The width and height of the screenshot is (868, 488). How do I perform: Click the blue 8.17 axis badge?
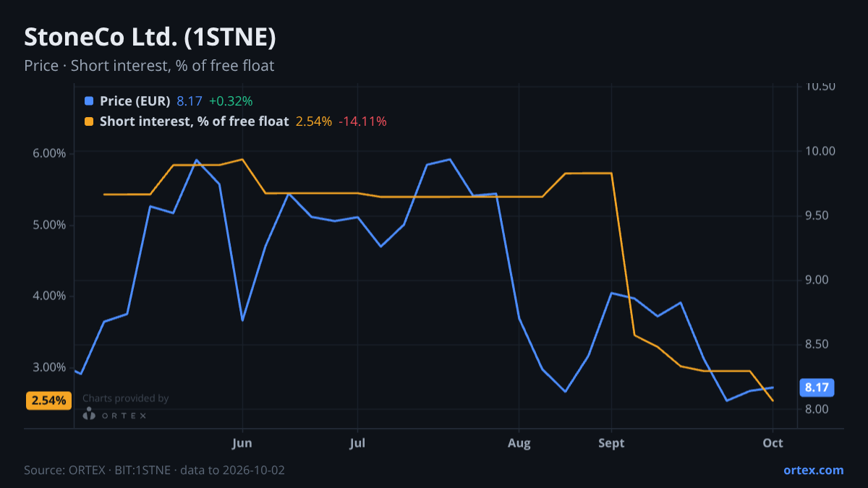(x=817, y=388)
